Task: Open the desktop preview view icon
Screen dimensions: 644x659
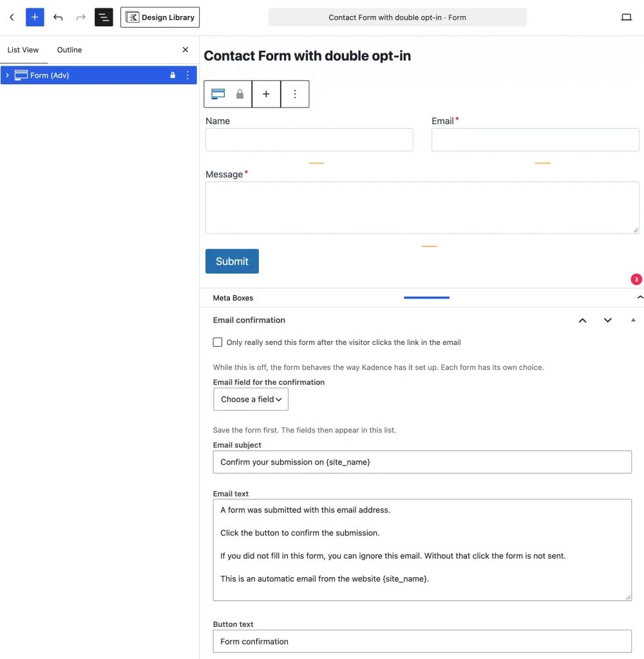Action: click(x=627, y=17)
